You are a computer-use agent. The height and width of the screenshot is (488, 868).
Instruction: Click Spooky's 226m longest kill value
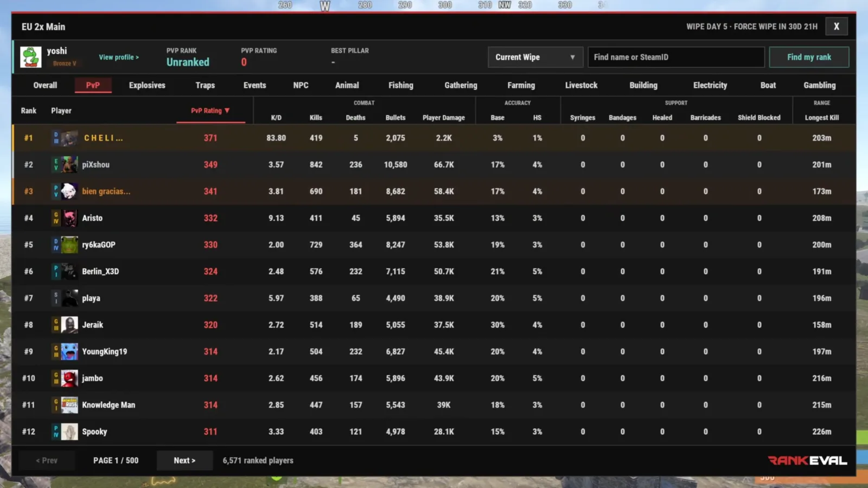point(821,432)
